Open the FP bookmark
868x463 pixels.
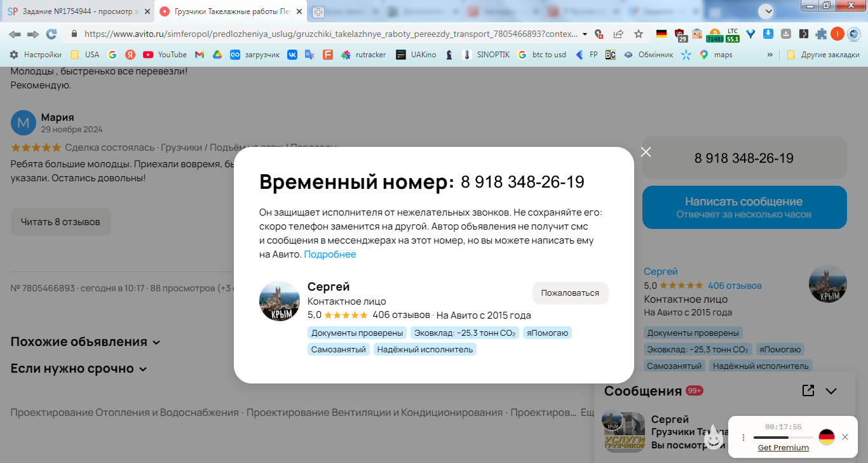click(x=587, y=55)
